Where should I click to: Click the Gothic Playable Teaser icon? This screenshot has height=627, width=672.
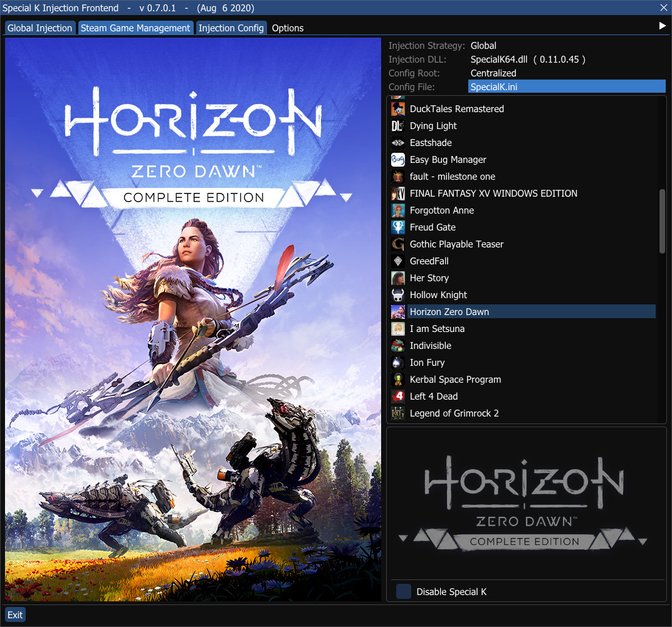[397, 244]
